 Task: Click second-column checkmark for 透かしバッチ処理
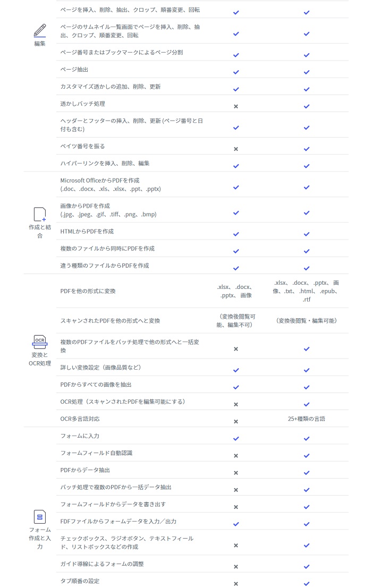[307, 107]
